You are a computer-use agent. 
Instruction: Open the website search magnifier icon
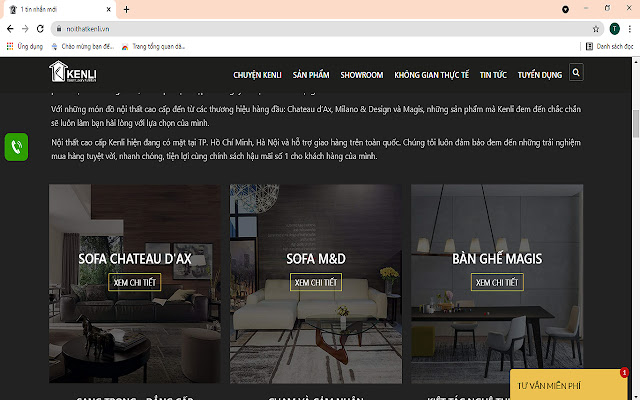coord(576,72)
